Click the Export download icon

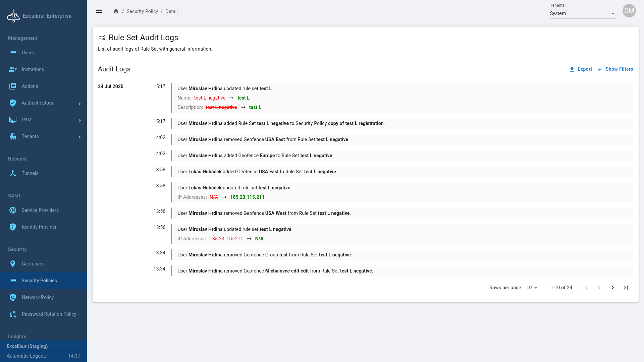click(572, 69)
